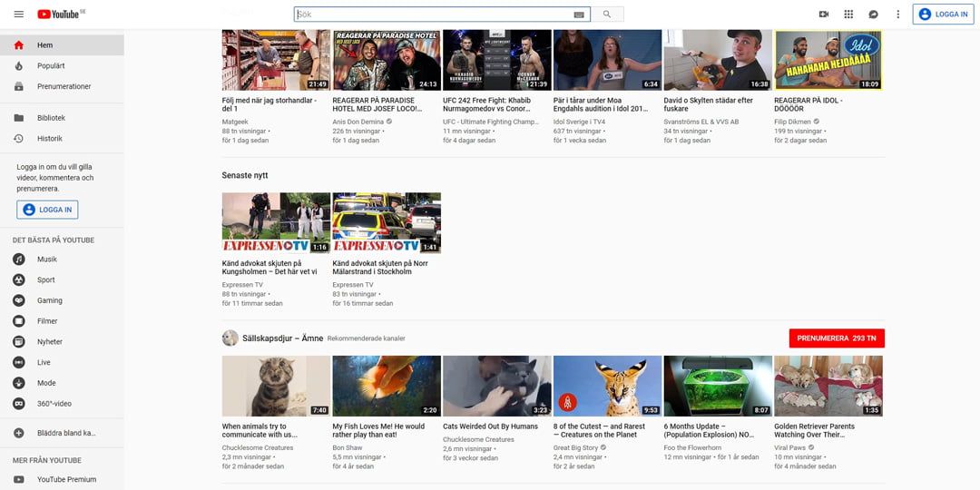Open the Great Big Story channel link
The image size is (980, 490).
(575, 447)
